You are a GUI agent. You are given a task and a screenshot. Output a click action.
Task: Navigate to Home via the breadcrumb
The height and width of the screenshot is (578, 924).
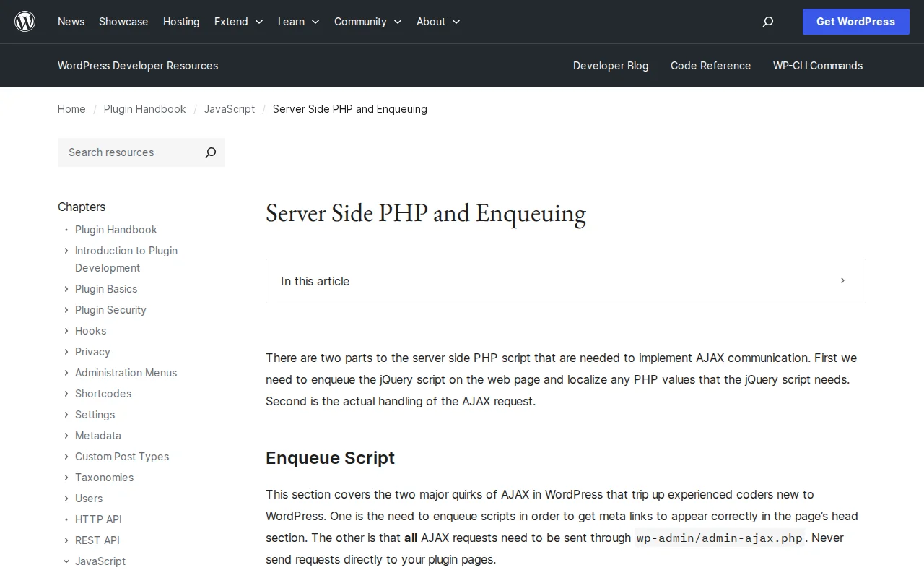pyautogui.click(x=71, y=109)
